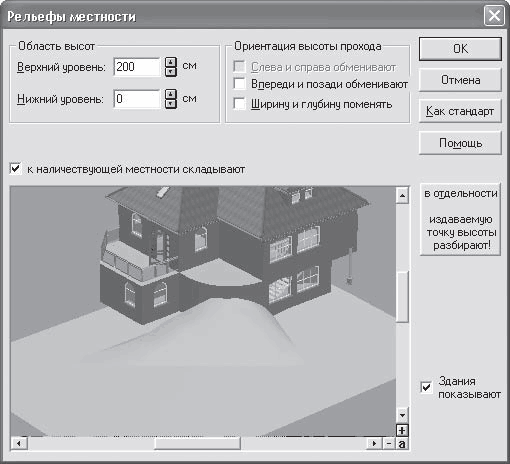Viewport: 510px width, 464px height.
Task: Zoom in preview with plus icon
Action: click(x=402, y=430)
